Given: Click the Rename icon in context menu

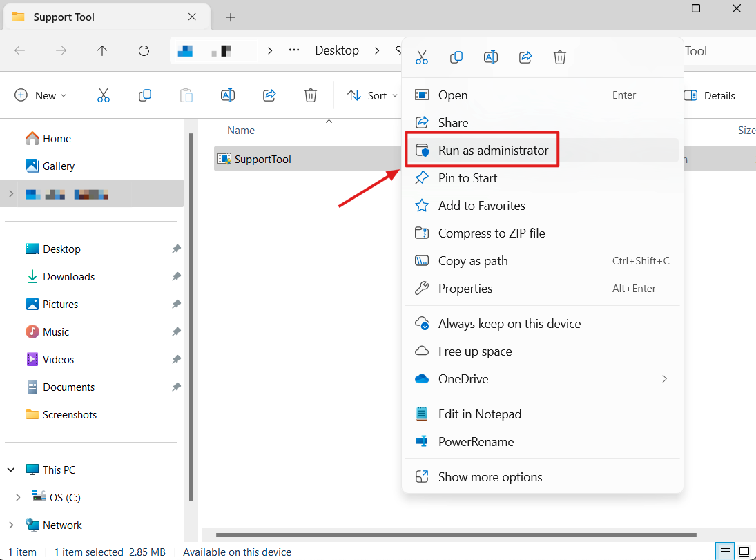Looking at the screenshot, I should point(491,58).
